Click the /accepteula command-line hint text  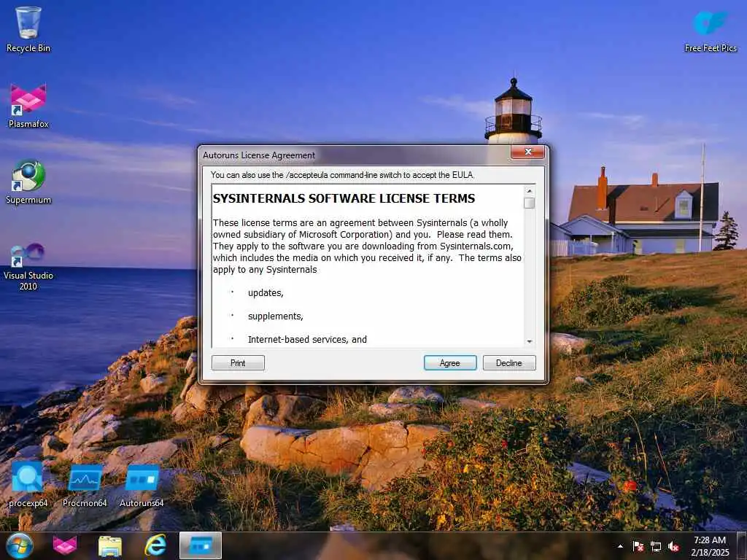point(343,175)
